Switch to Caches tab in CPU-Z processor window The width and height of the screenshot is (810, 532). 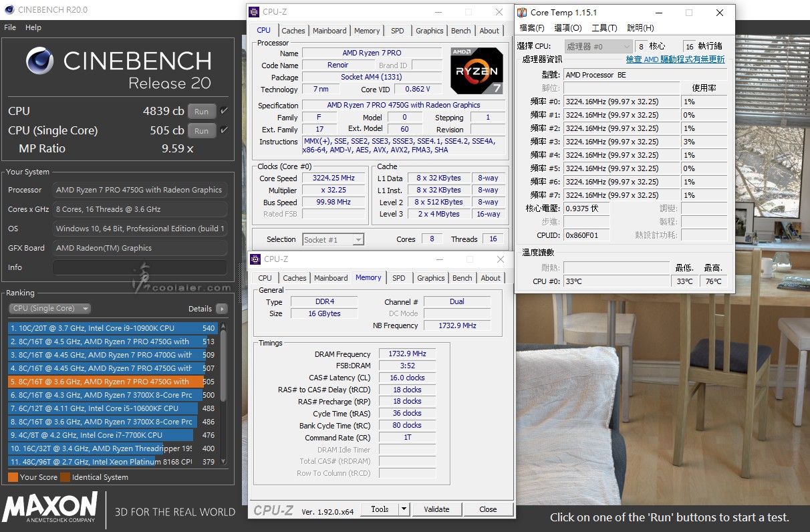pos(293,31)
